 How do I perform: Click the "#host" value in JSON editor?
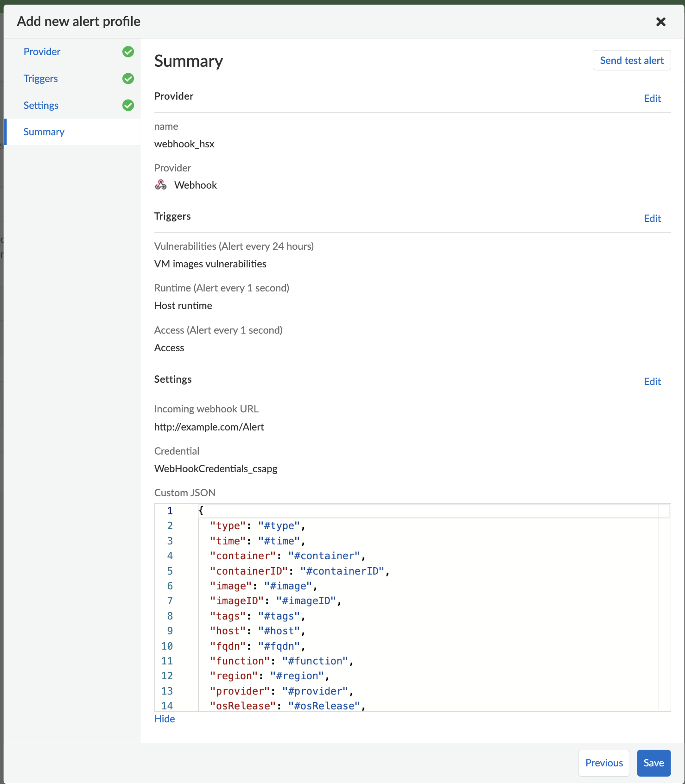click(x=279, y=631)
